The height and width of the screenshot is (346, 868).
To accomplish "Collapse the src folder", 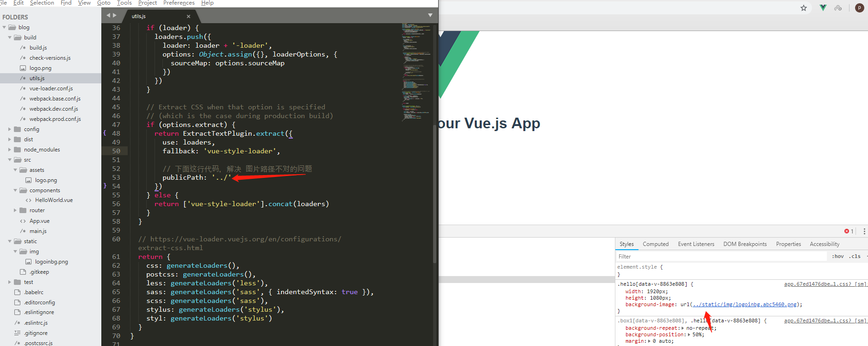I will pyautogui.click(x=10, y=160).
